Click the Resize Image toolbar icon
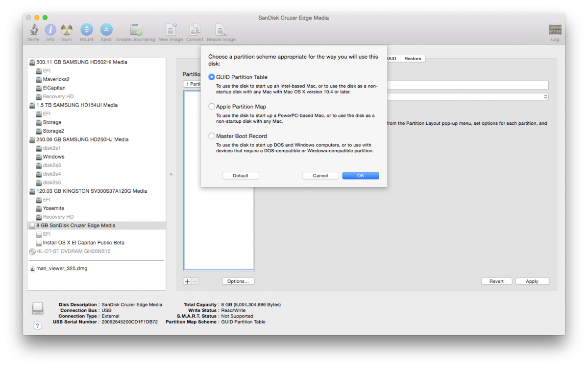Viewport: 588px width, 368px height. coord(221,30)
